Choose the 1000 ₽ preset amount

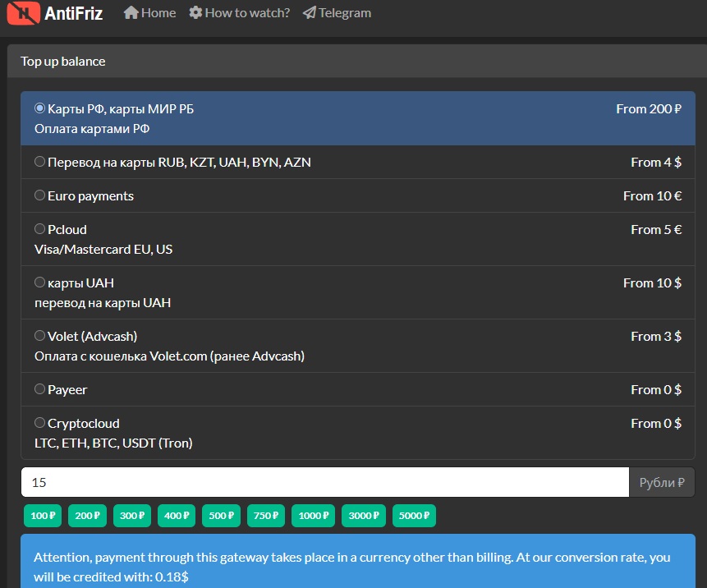[313, 516]
